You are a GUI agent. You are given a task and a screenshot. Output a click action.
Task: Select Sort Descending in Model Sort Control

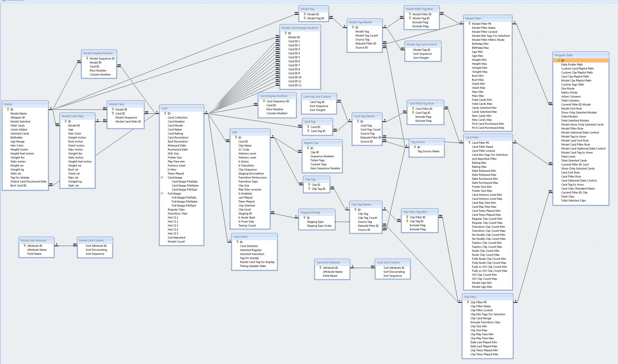click(x=96, y=250)
